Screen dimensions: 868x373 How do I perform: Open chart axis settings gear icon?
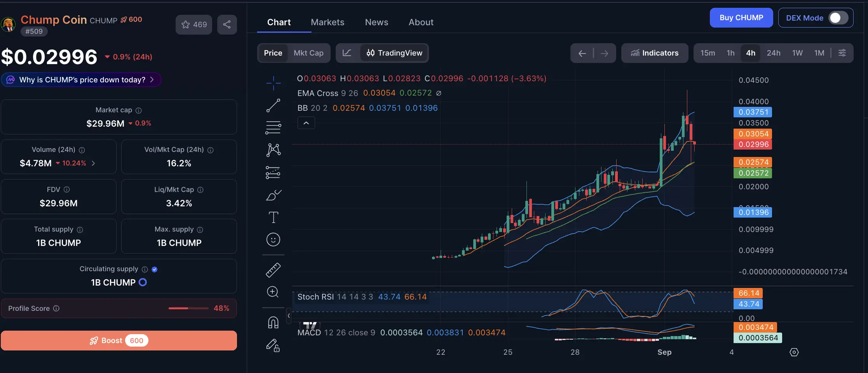click(x=794, y=352)
